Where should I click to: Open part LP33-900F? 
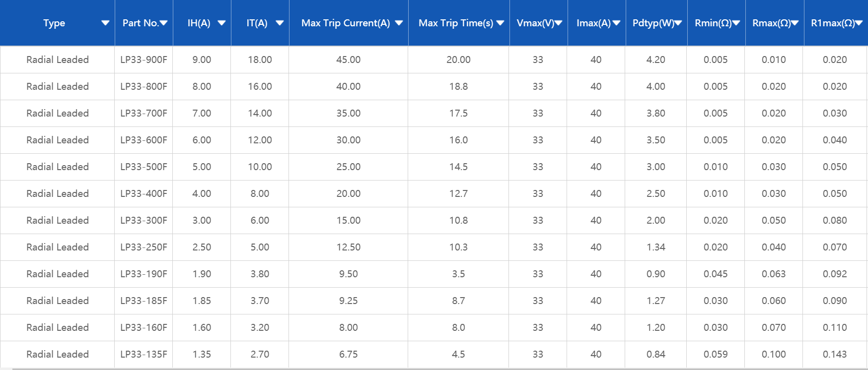pyautogui.click(x=144, y=60)
